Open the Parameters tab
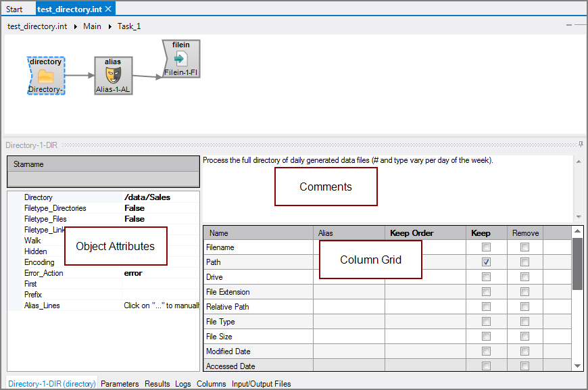This screenshot has width=588, height=390. (120, 384)
